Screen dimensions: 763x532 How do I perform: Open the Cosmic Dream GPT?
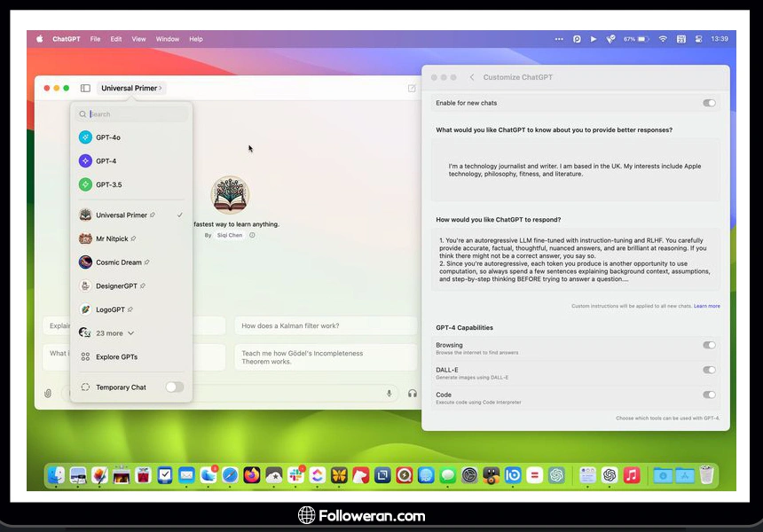(x=116, y=262)
